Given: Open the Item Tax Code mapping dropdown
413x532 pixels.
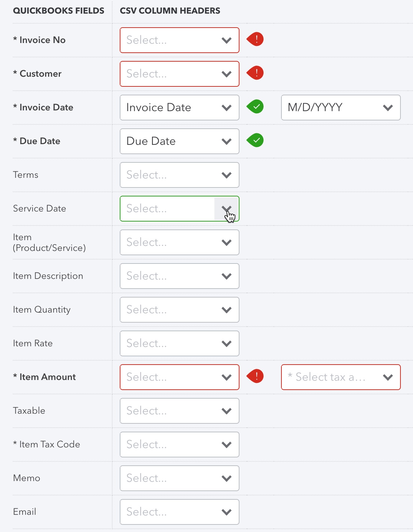Looking at the screenshot, I should 179,444.
